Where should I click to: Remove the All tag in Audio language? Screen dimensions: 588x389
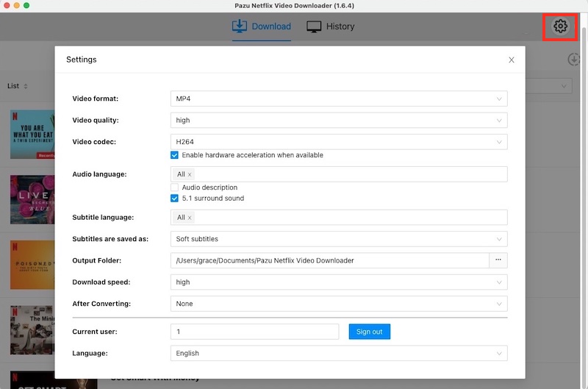[x=190, y=174]
